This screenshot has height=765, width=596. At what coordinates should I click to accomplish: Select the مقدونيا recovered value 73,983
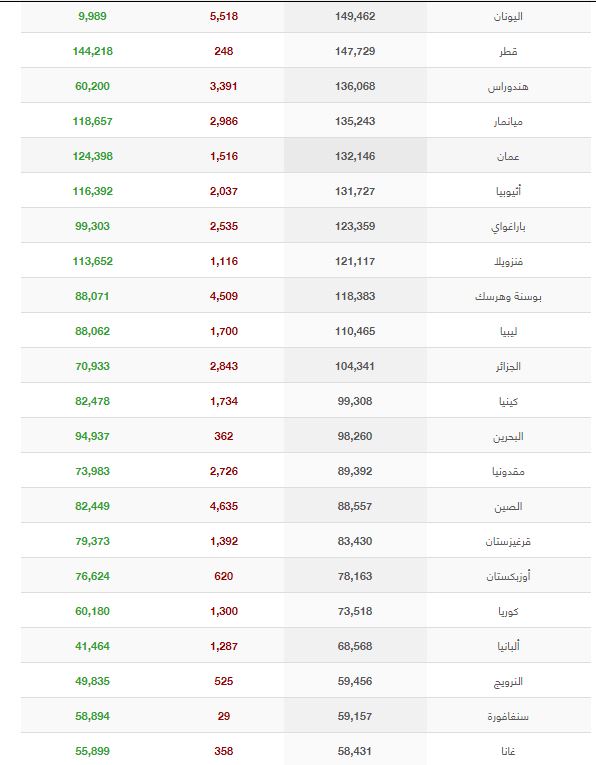coord(92,471)
